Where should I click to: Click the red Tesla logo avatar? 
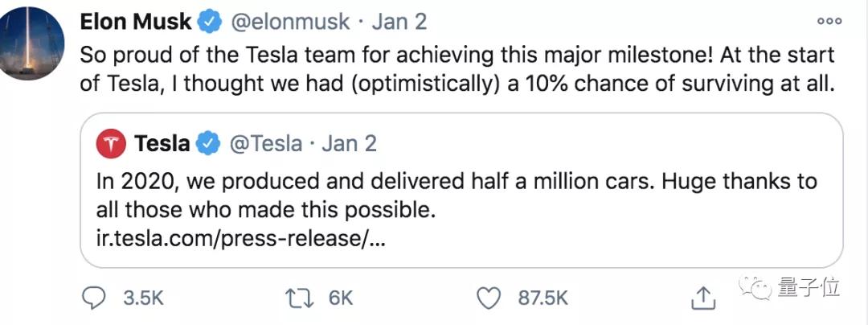coord(111,145)
